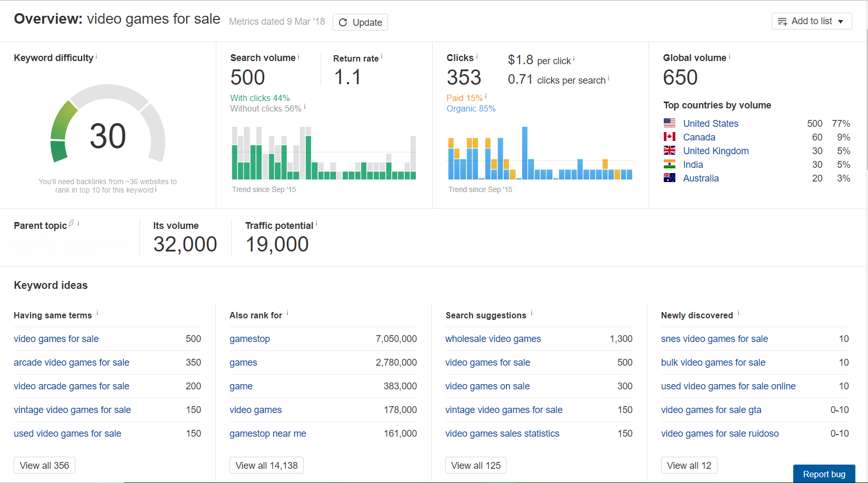Click View all 14,138 button
The image size is (868, 483).
pos(266,466)
